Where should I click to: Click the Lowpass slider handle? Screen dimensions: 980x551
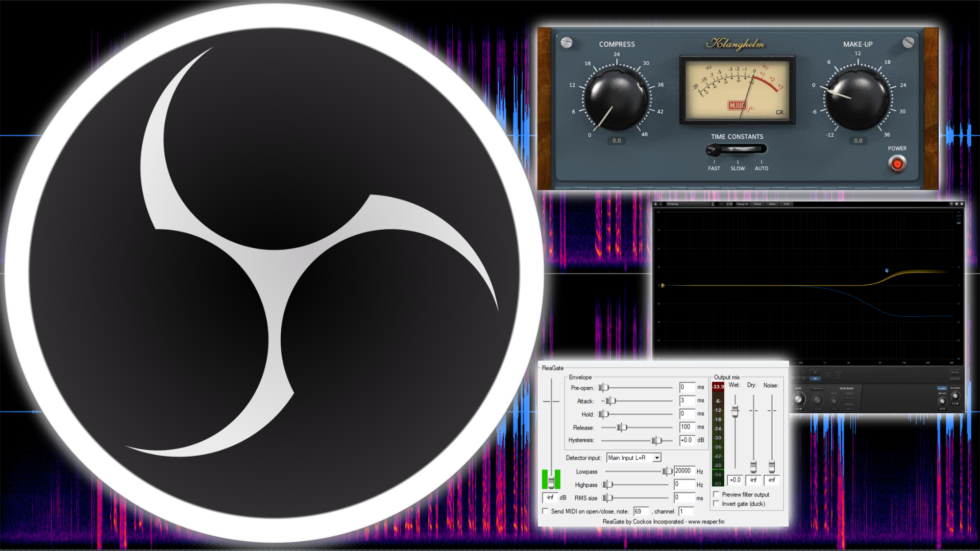pyautogui.click(x=667, y=471)
